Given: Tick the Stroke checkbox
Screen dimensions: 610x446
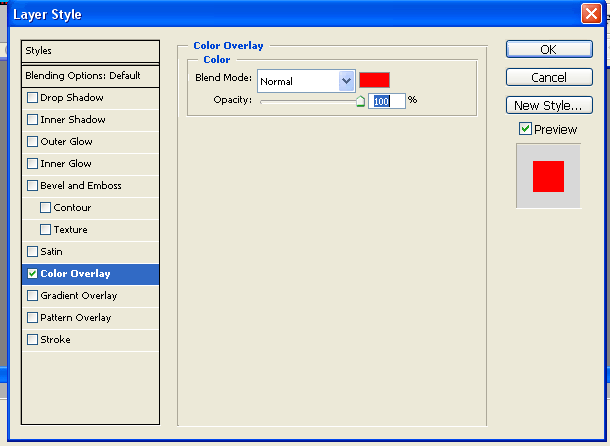Looking at the screenshot, I should click(32, 339).
